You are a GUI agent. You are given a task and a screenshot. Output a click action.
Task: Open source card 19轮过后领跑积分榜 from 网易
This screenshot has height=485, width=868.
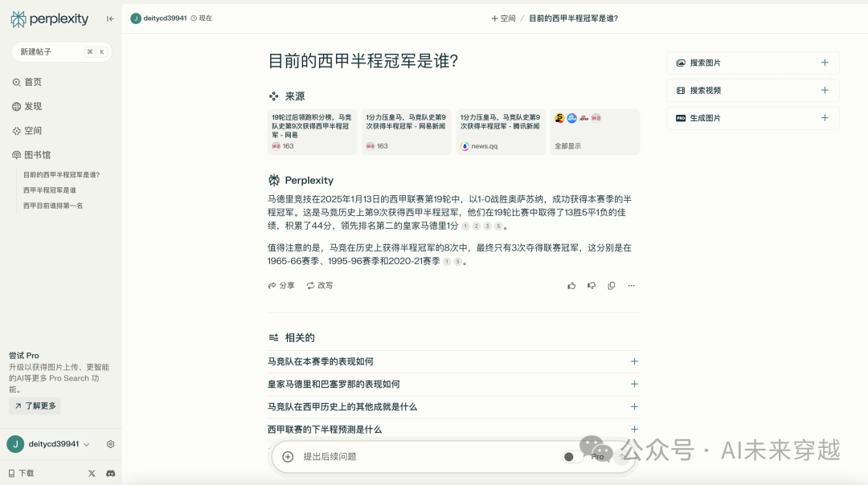312,132
